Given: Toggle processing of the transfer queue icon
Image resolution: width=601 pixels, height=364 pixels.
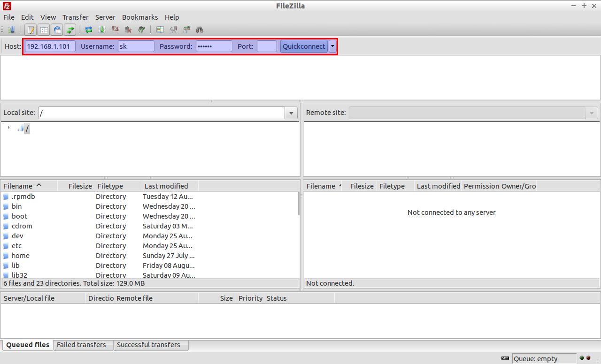Looking at the screenshot, I should (102, 30).
